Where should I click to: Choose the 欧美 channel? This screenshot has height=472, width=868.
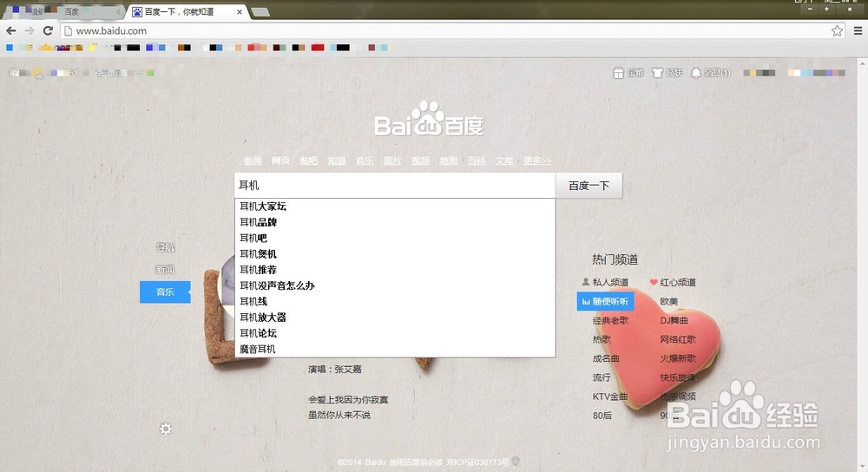coord(668,302)
